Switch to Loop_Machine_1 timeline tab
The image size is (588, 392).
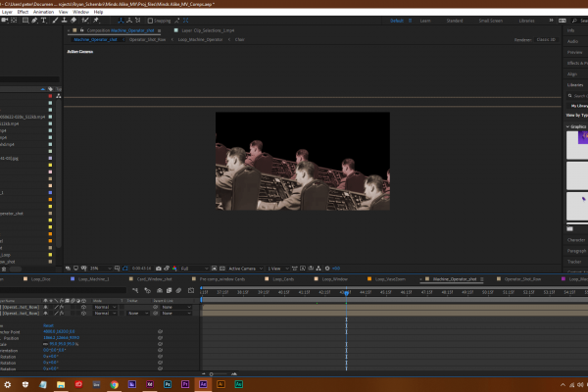(x=93, y=279)
